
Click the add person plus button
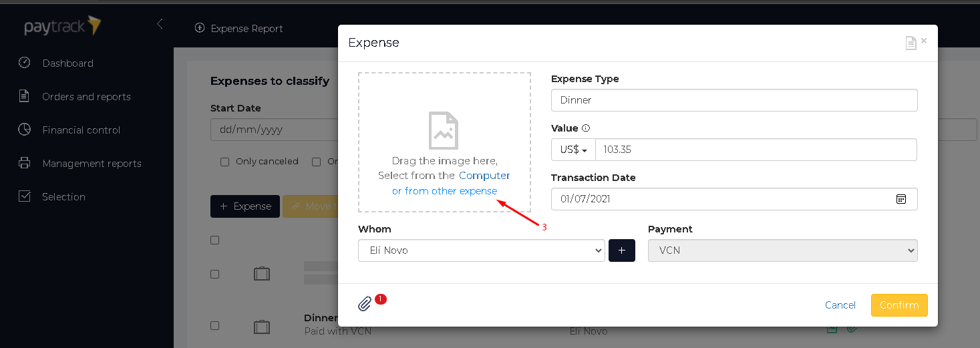pos(621,250)
